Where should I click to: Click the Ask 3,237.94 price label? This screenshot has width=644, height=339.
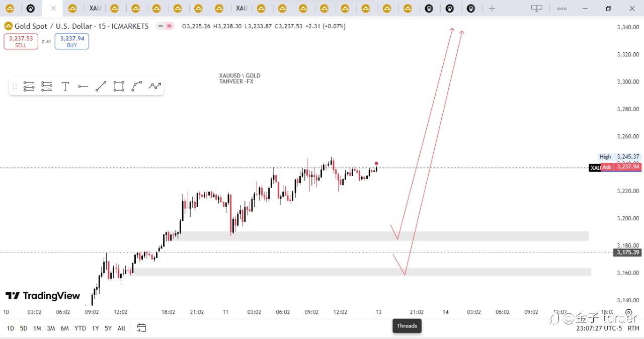click(621, 167)
